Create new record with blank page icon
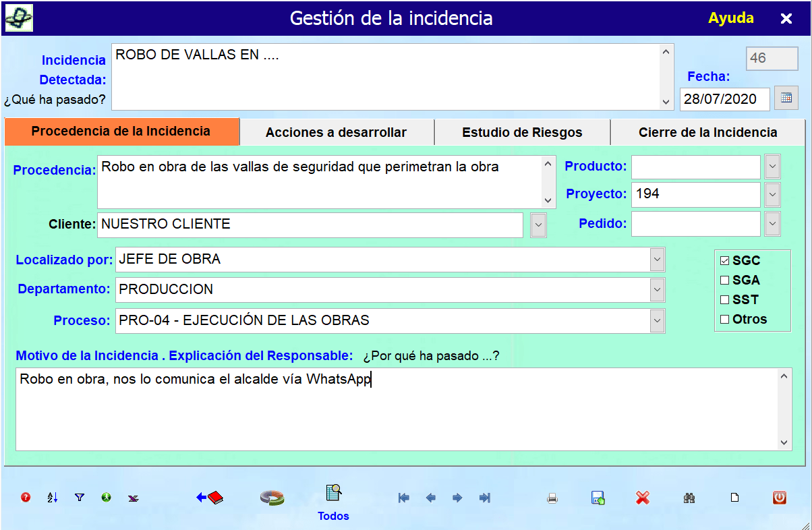This screenshot has height=530, width=812. [x=735, y=498]
